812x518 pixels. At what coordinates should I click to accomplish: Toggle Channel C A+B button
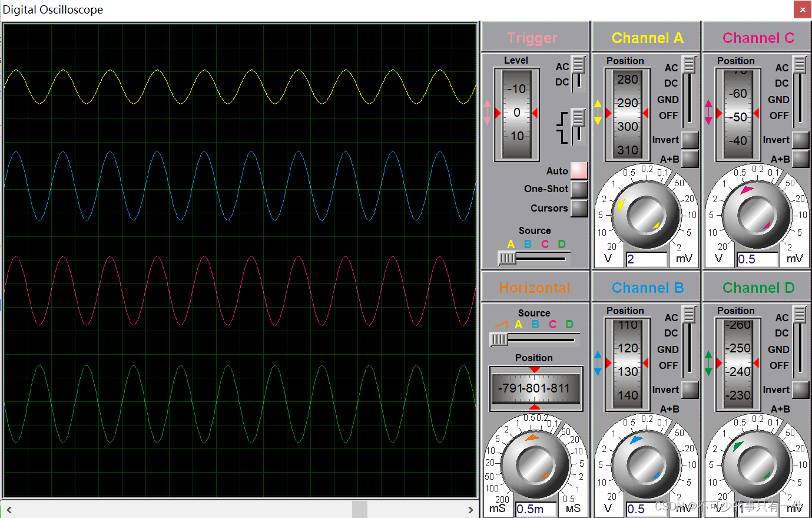[800, 159]
